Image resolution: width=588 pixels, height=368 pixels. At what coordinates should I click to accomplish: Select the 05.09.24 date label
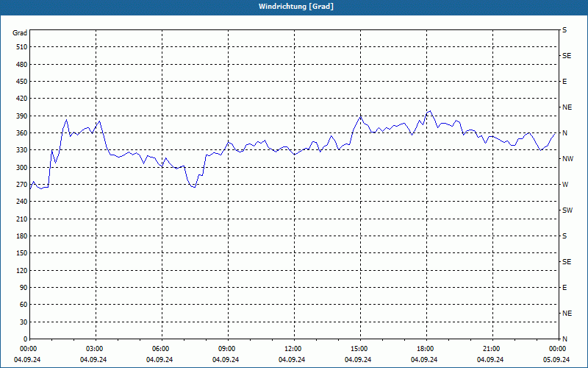[556, 360]
